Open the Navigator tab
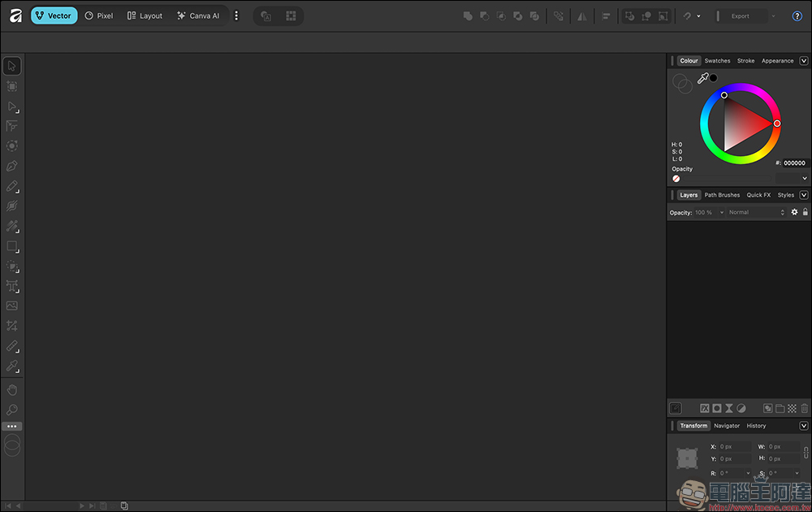812x512 pixels. click(x=726, y=425)
